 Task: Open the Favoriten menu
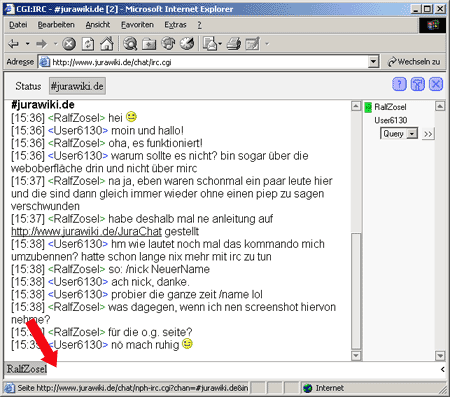(137, 25)
